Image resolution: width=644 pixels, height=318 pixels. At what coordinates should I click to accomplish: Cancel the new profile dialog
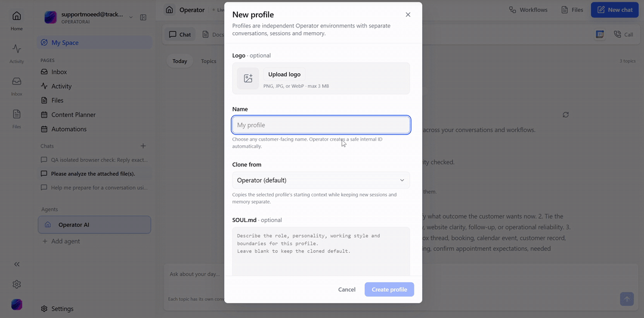point(346,289)
